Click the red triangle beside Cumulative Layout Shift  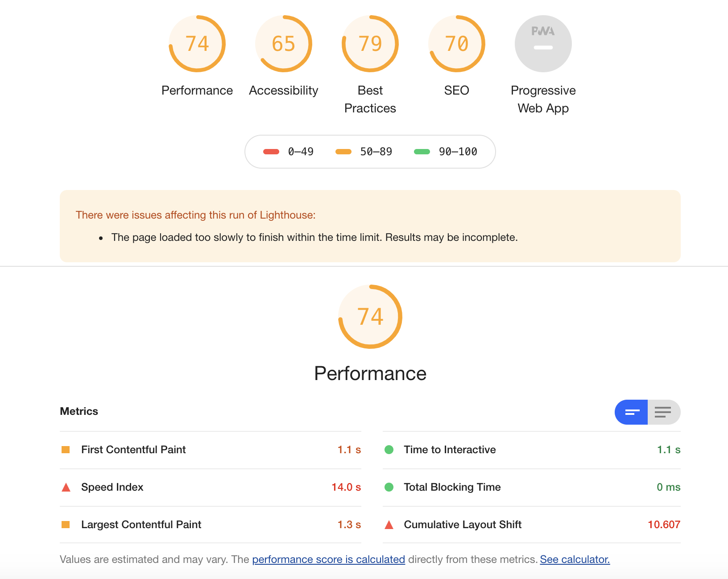pyautogui.click(x=389, y=525)
